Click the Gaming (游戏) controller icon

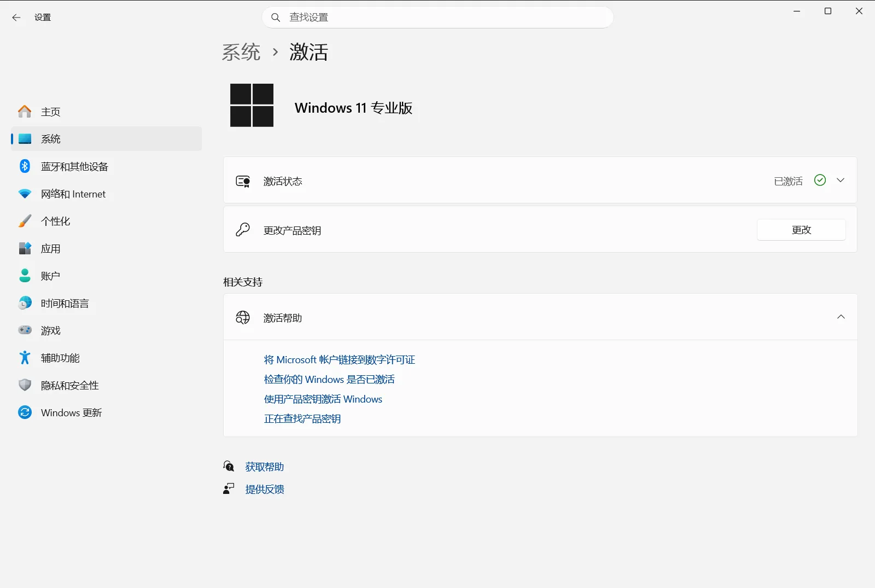pyautogui.click(x=25, y=330)
